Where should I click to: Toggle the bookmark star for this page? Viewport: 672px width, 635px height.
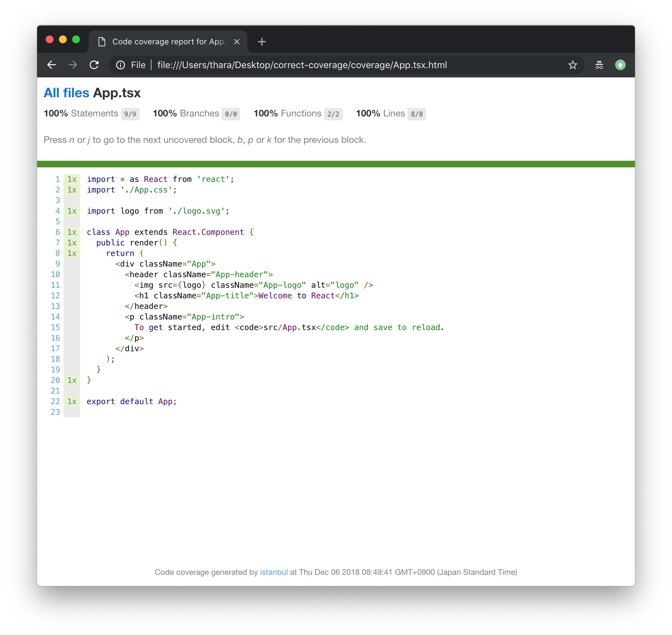coord(573,65)
